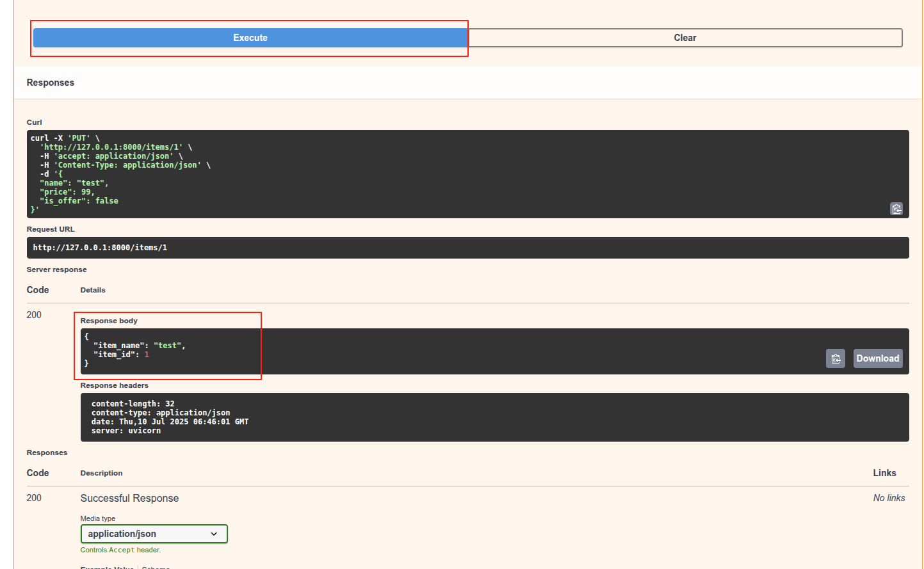This screenshot has height=569, width=924.
Task: Switch to the Schema tab
Action: pos(156,566)
